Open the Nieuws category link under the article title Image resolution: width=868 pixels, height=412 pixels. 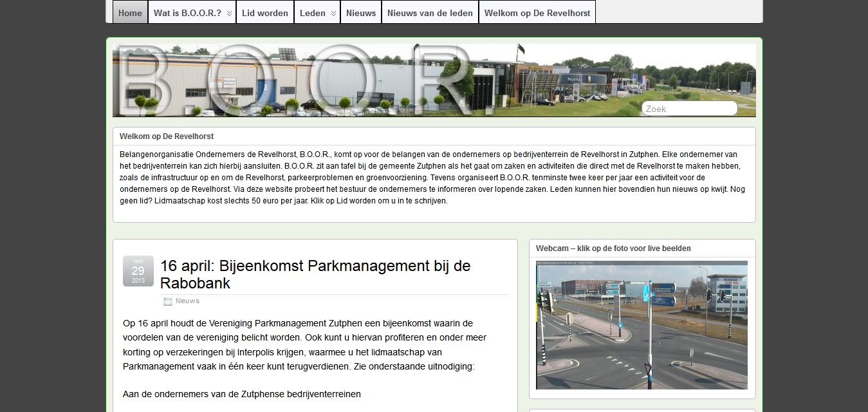click(187, 301)
